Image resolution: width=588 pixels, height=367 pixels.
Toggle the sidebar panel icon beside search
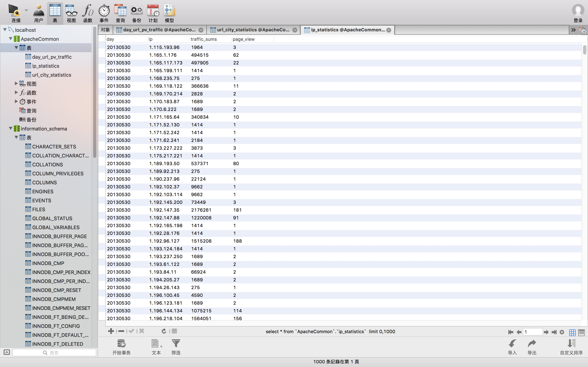click(7, 352)
